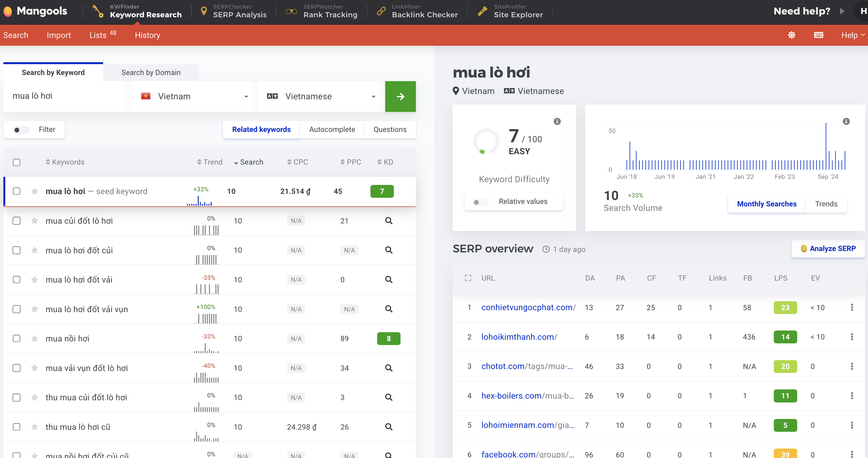Click the green KD 8 badge
Screen dimensions: 868x458
pyautogui.click(x=389, y=338)
